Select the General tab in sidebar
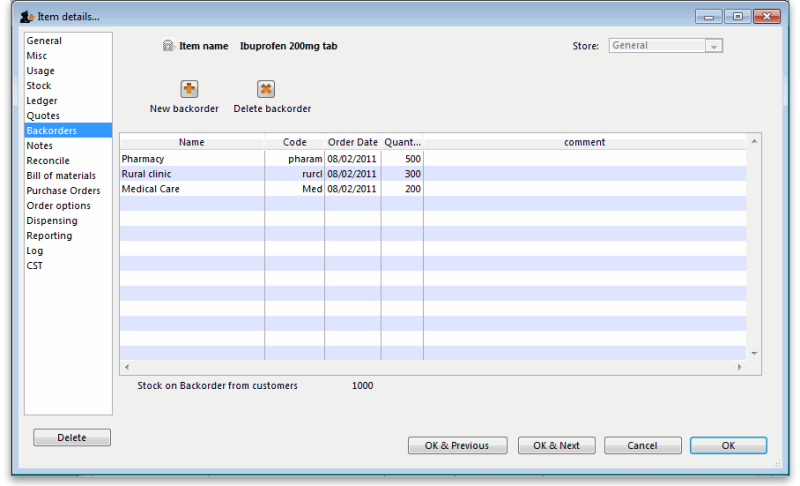 [x=68, y=41]
